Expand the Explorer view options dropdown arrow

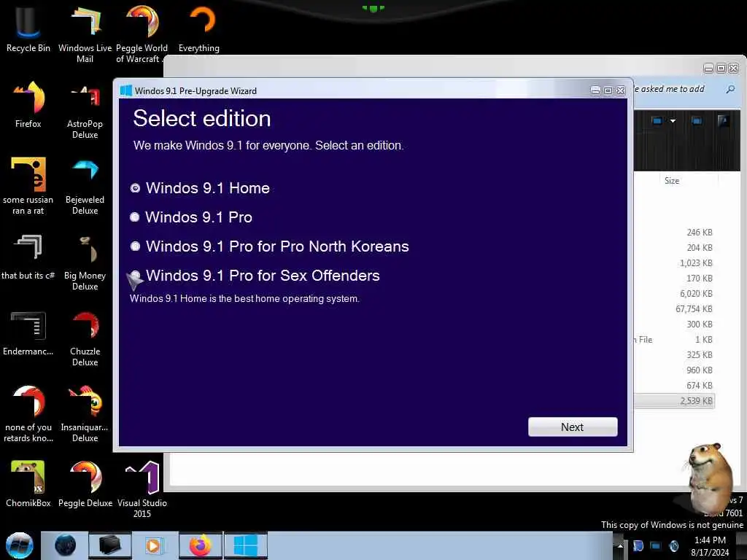[673, 121]
